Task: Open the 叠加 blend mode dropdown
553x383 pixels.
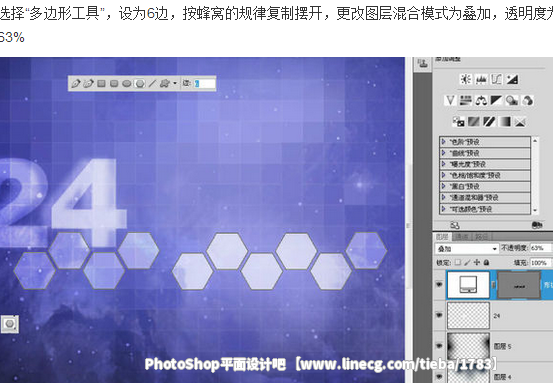Action: [x=467, y=249]
